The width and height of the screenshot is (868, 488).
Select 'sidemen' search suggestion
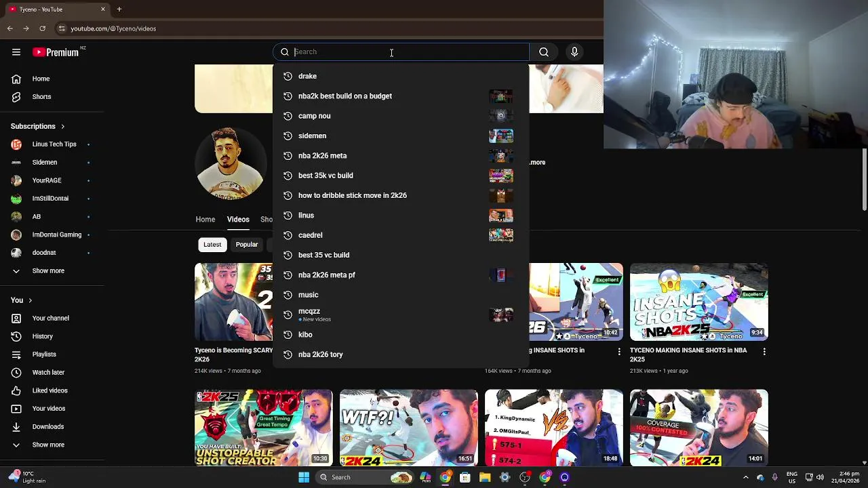click(401, 136)
